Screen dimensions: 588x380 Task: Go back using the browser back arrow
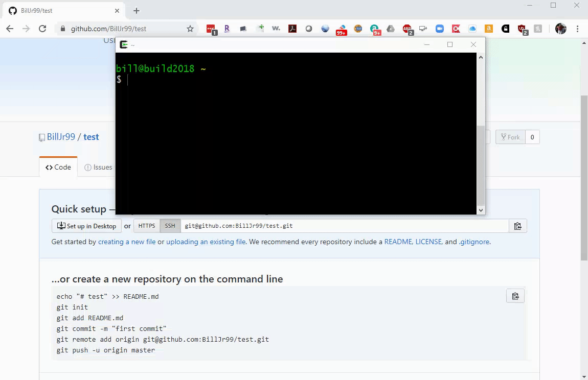[10, 29]
